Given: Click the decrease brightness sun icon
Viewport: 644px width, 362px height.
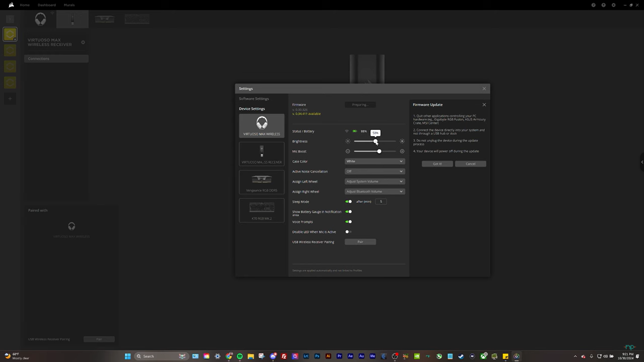Looking at the screenshot, I should 348,141.
